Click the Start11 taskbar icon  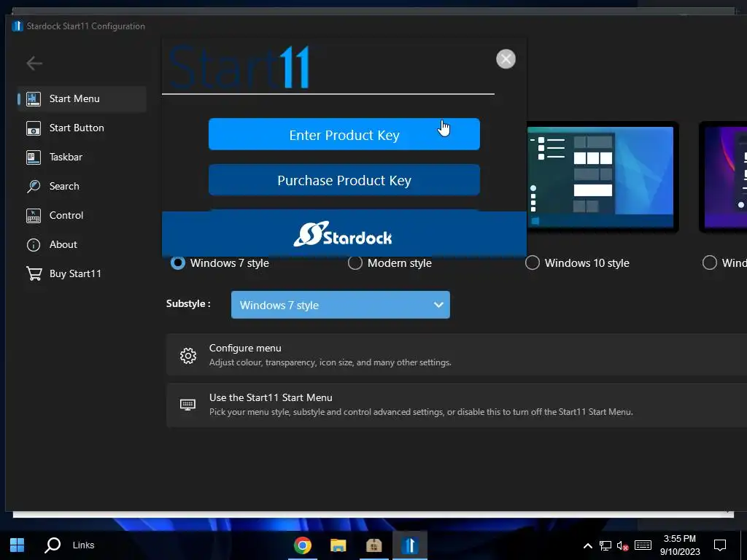[410, 545]
